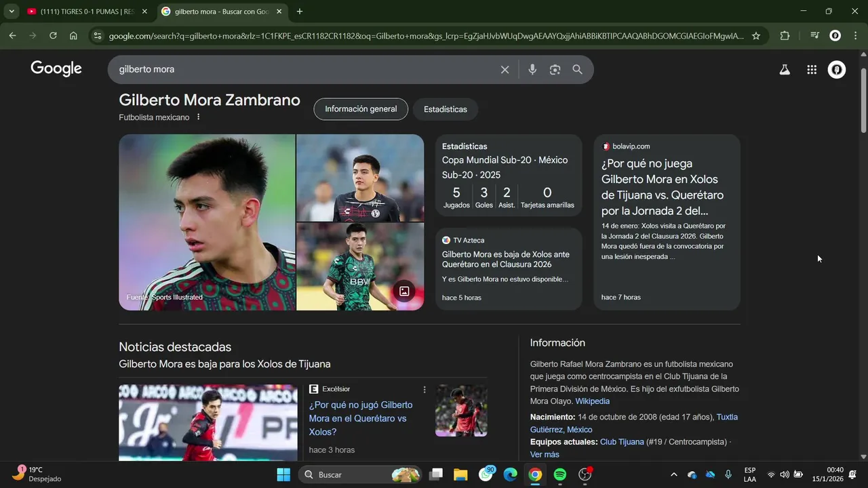Open the large Sports Illustrated photo

coord(207,222)
